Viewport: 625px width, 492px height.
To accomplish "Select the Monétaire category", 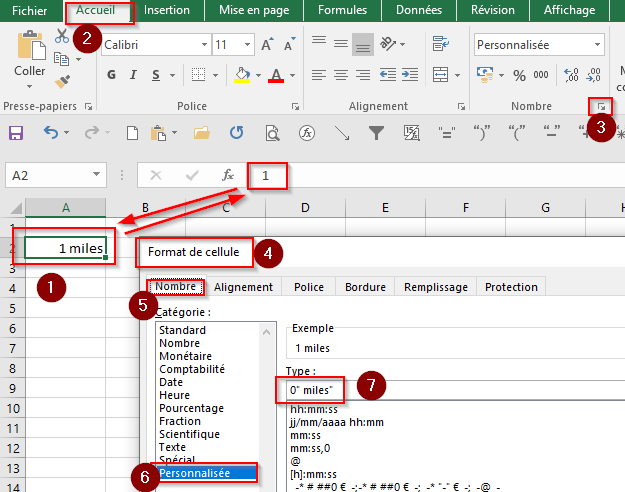I will coord(185,356).
